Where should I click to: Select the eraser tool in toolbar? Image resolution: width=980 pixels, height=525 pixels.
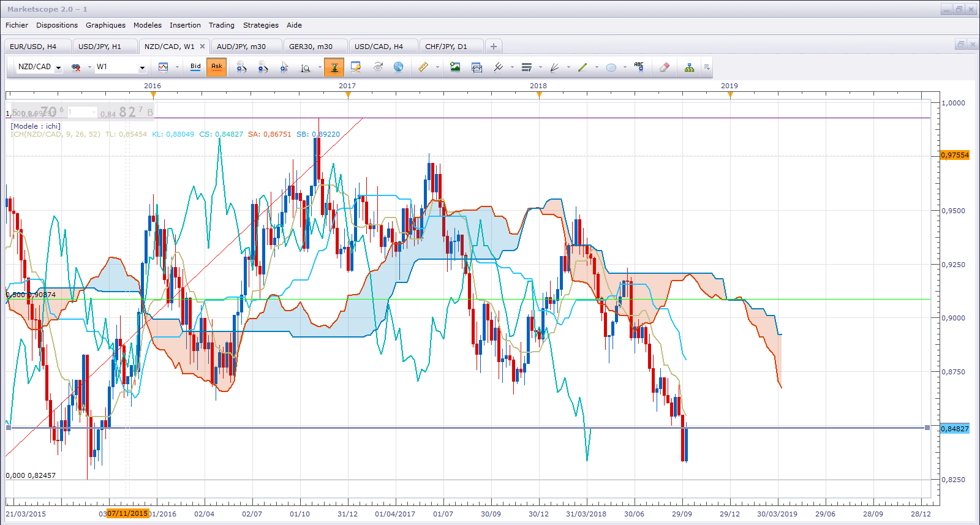(x=665, y=67)
